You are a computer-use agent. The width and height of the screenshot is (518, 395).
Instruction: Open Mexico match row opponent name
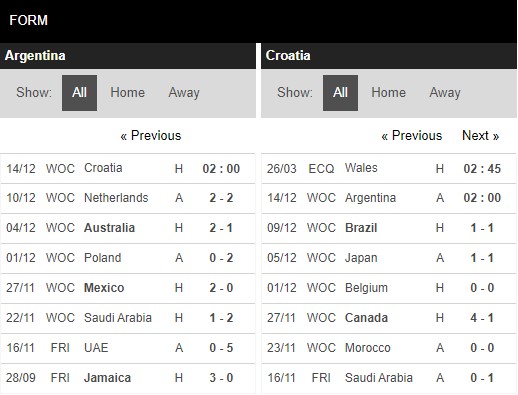pyautogui.click(x=104, y=288)
